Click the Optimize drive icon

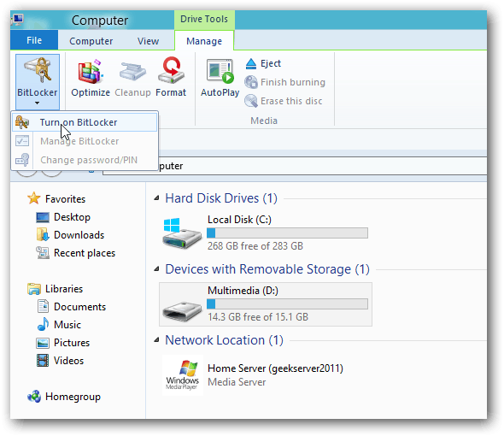click(x=91, y=72)
